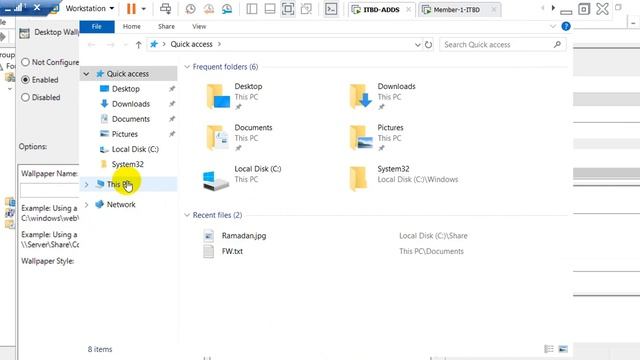Collapse the Recent files group
The image size is (640, 360).
pyautogui.click(x=187, y=215)
